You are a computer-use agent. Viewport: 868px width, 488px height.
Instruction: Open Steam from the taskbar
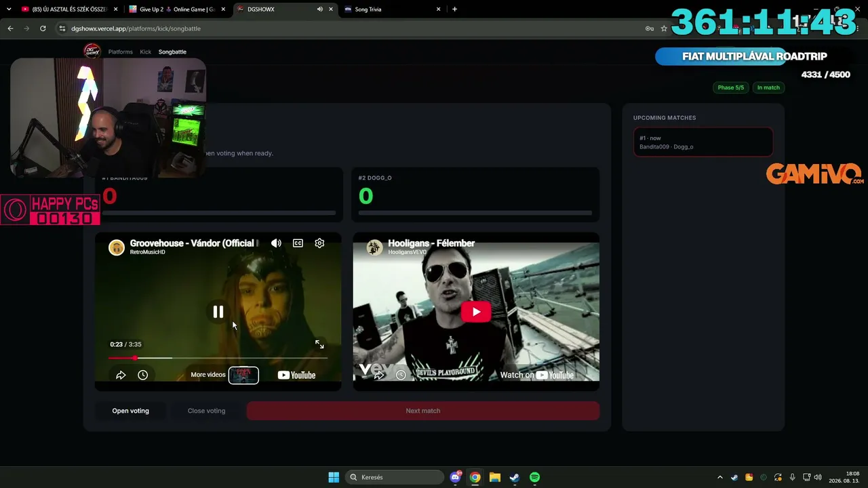pyautogui.click(x=515, y=477)
